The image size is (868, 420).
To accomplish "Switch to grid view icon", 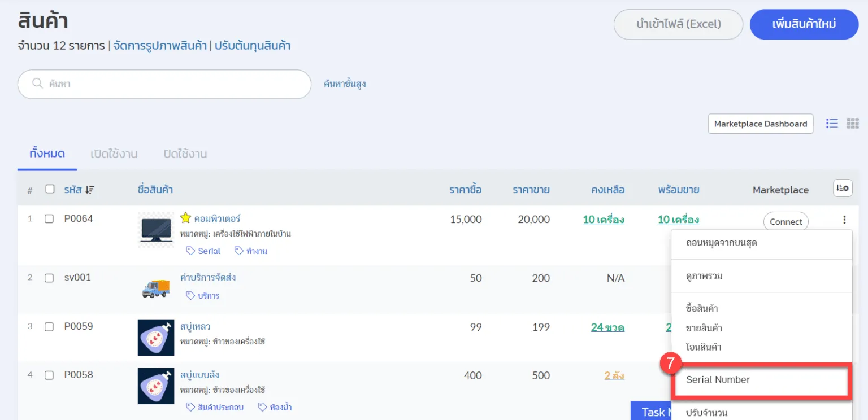I will (x=852, y=124).
